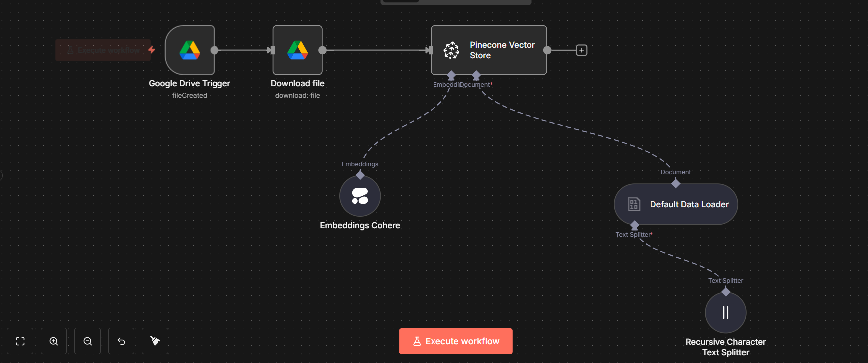Click the Pinecone Embedding input connector
This screenshot has width=868, height=363.
pos(451,76)
